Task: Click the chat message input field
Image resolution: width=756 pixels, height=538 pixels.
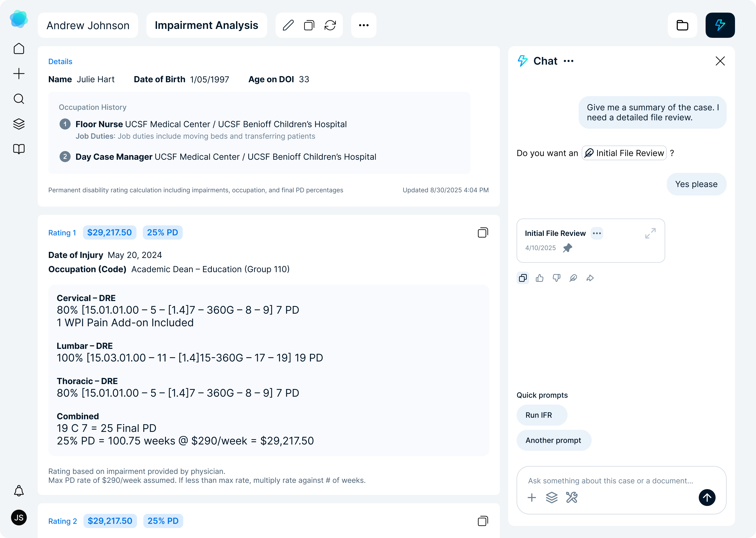Action: pos(610,481)
